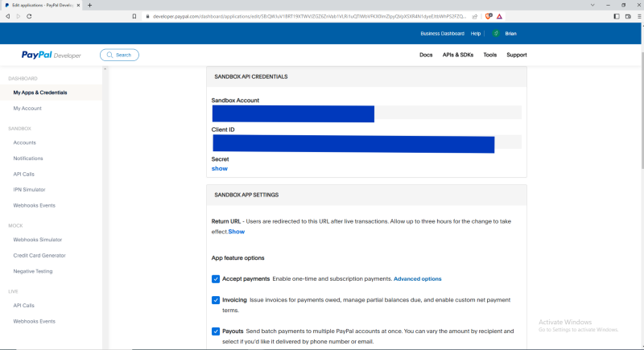This screenshot has height=350, width=644.
Task: Open Credit Card Generator in sidebar
Action: (39, 256)
